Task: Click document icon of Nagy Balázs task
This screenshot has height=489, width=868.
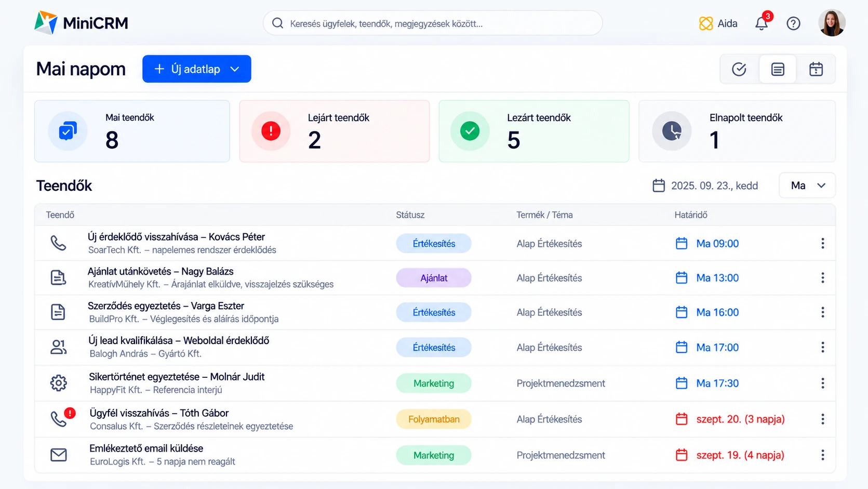Action: point(58,277)
